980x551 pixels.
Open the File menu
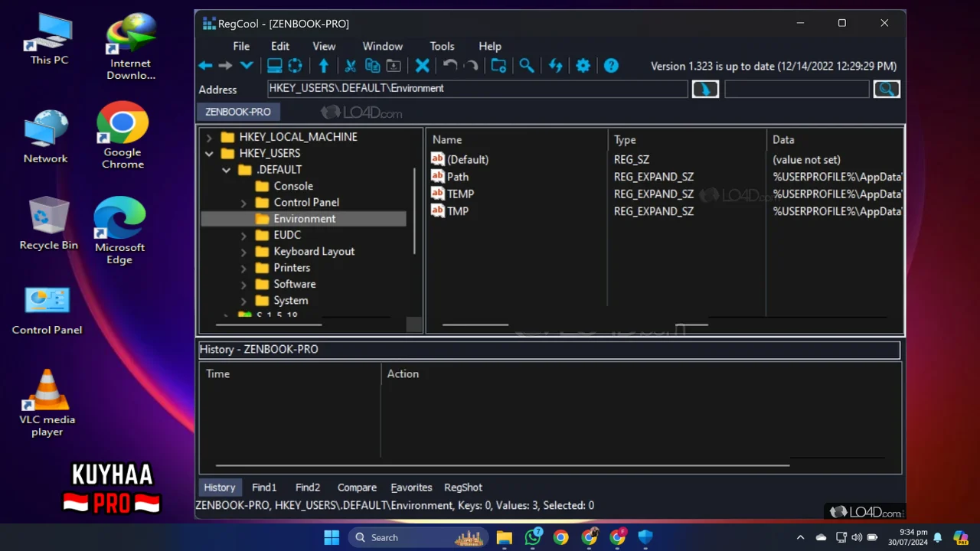241,46
